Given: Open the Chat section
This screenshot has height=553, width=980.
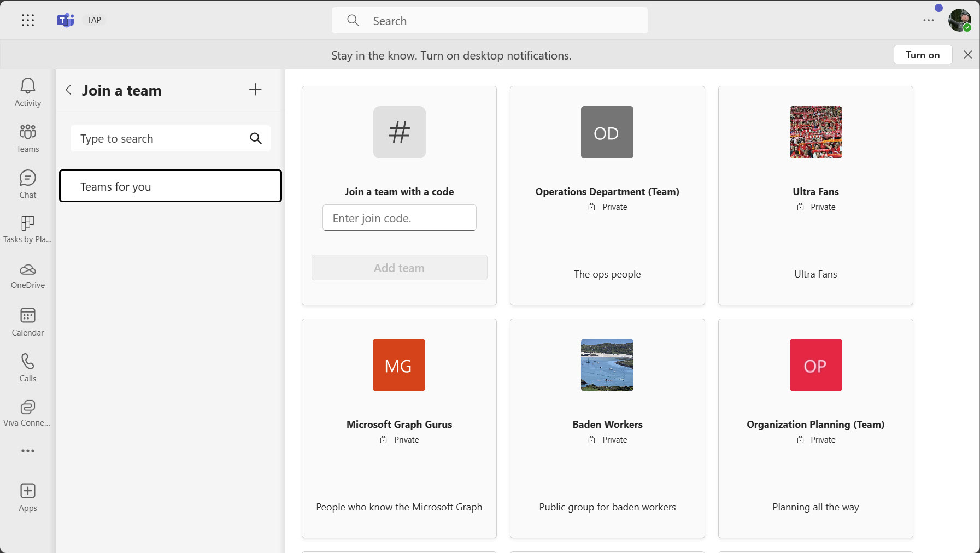Looking at the screenshot, I should coord(27,184).
